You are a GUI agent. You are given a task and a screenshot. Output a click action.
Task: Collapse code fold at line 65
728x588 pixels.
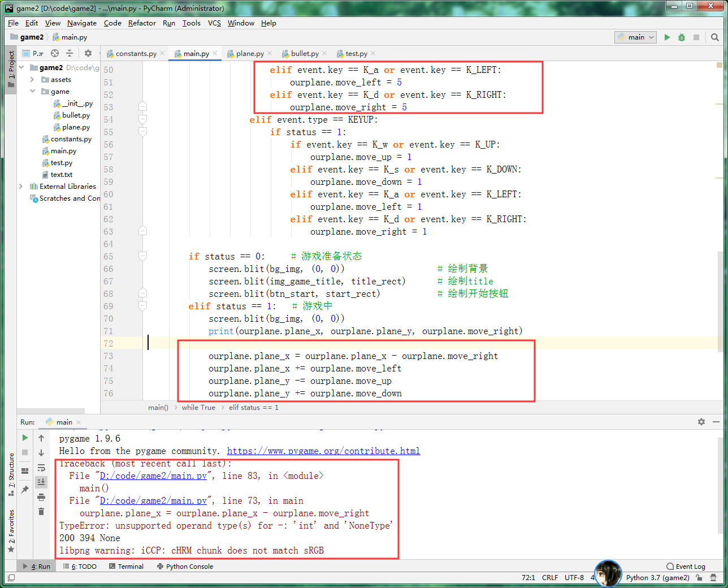coord(142,256)
